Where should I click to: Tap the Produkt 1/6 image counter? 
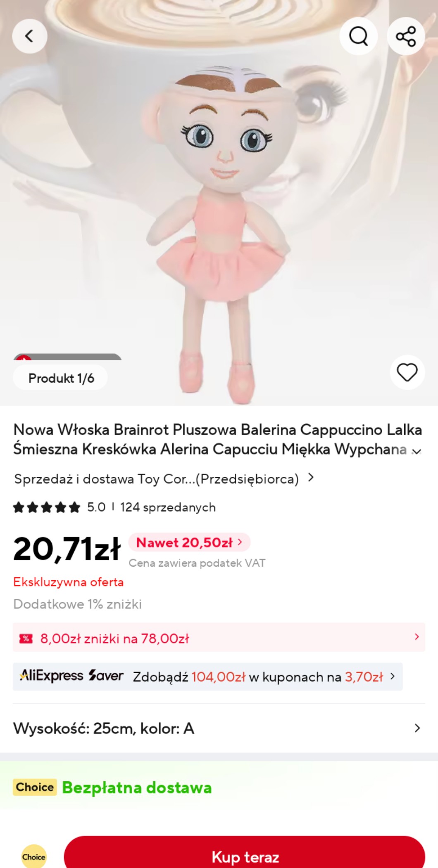tap(61, 378)
